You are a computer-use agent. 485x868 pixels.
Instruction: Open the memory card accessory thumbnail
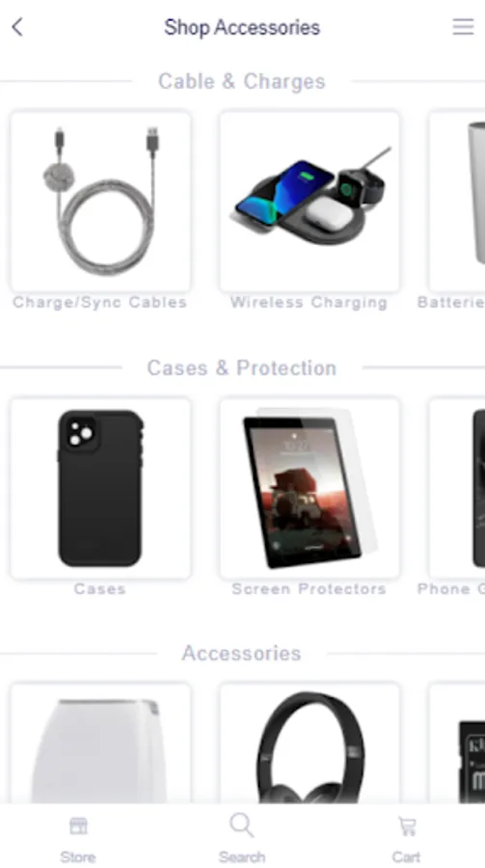pos(457,744)
